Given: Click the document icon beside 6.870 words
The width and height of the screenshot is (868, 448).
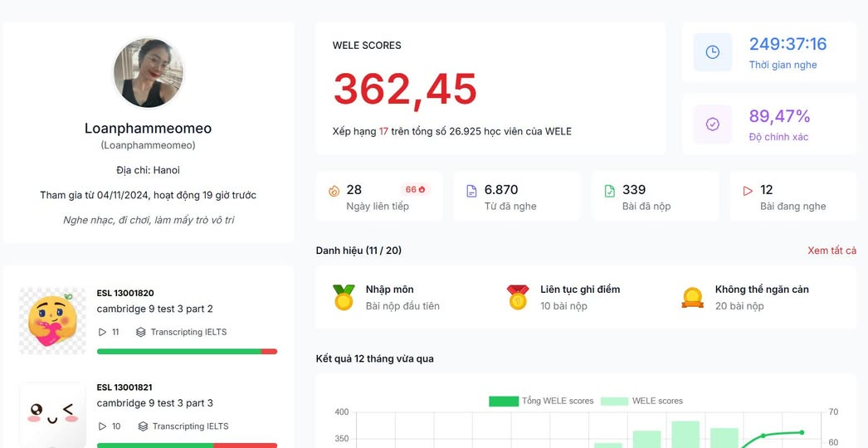Looking at the screenshot, I should coord(471,191).
